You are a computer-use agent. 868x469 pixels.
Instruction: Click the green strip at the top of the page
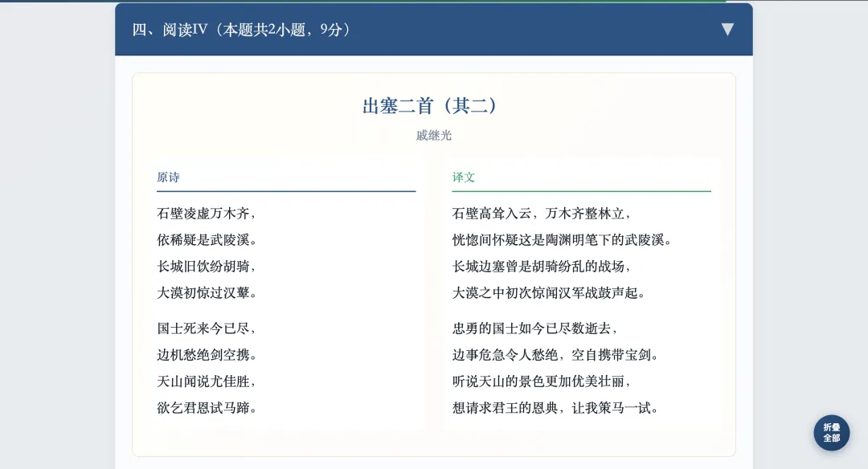pyautogui.click(x=434, y=2)
